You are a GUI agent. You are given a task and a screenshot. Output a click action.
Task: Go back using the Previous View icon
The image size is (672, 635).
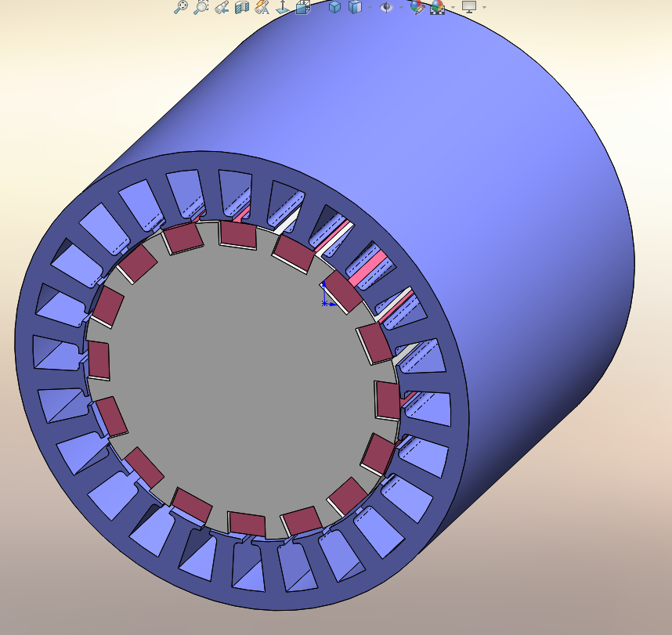[x=222, y=7]
